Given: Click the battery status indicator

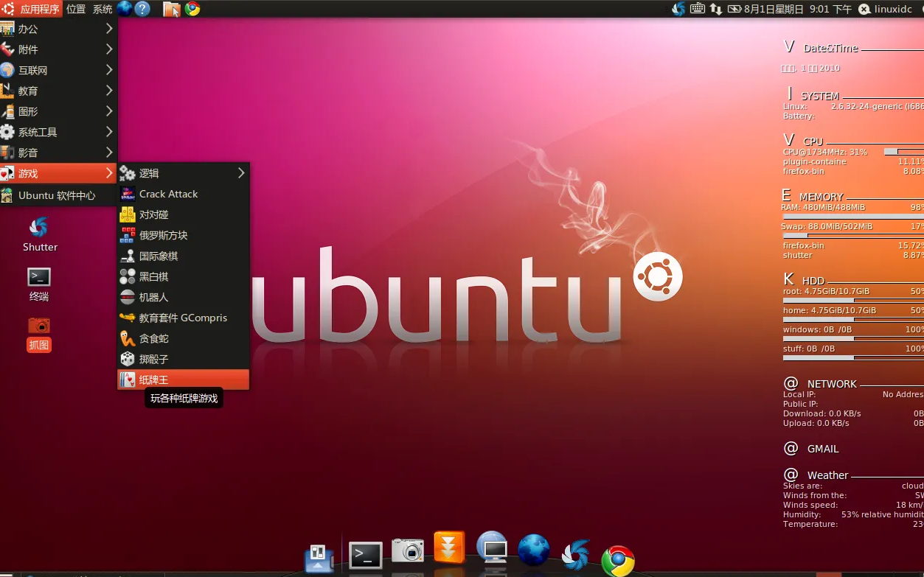Looking at the screenshot, I should coord(734,9).
